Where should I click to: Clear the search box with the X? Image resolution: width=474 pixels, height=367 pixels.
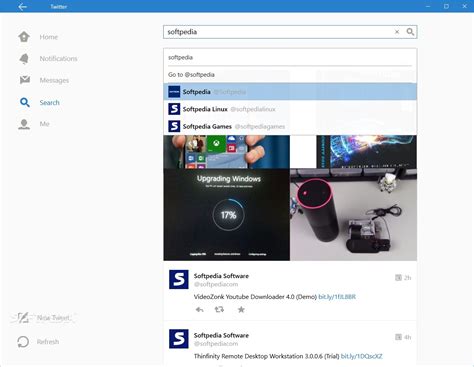pyautogui.click(x=397, y=32)
